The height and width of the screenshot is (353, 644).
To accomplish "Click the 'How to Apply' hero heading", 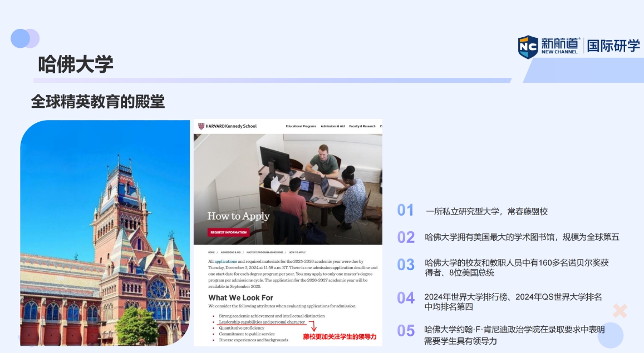I will [239, 216].
